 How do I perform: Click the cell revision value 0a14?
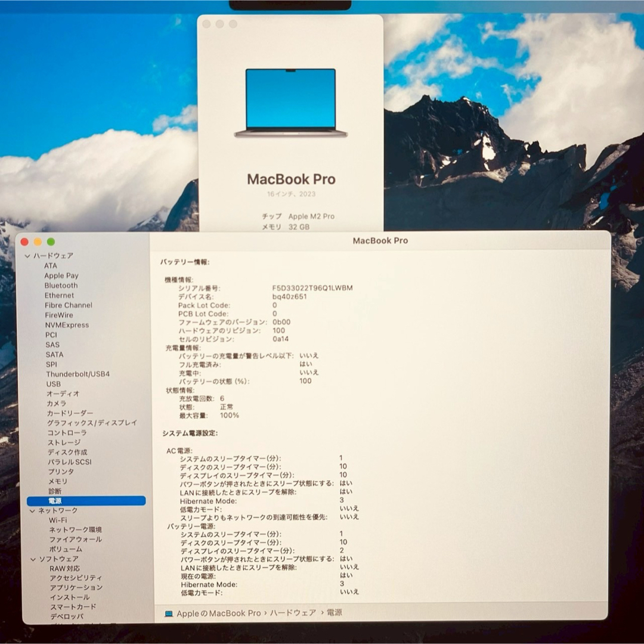click(x=280, y=339)
